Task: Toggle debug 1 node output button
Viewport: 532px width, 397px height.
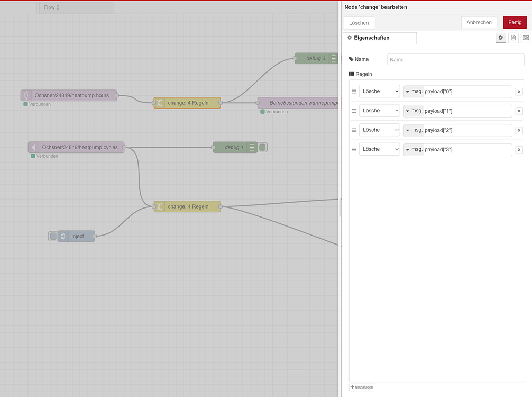Action: point(262,147)
